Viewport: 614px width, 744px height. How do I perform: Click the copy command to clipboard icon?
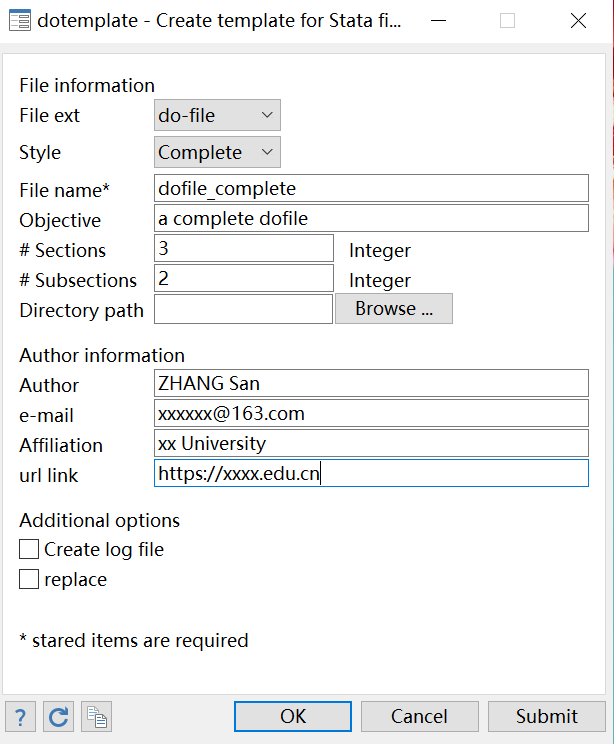tap(97, 716)
